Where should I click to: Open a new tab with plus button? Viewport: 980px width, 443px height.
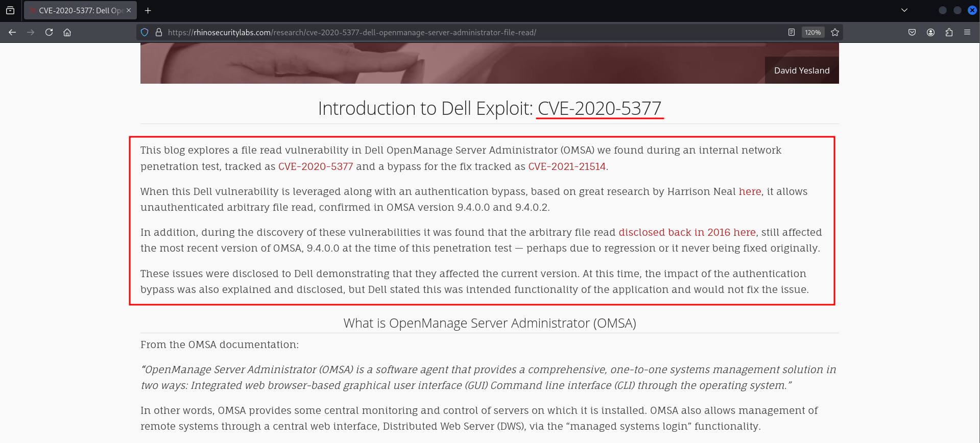[148, 10]
